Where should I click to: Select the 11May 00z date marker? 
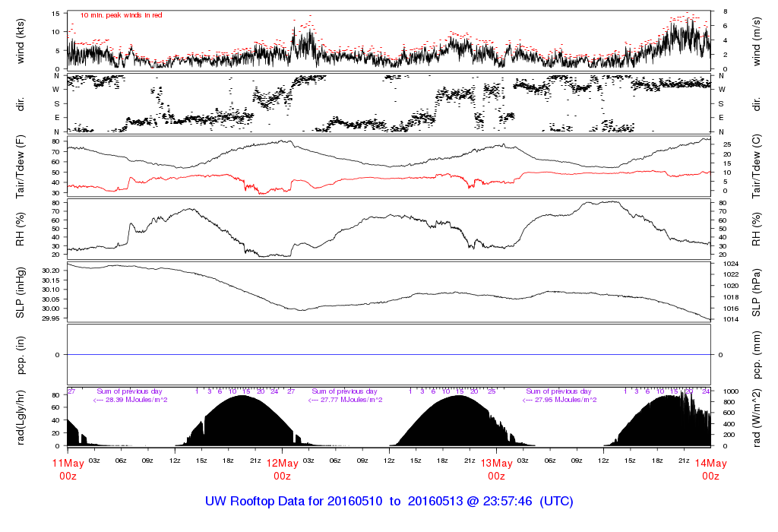(x=68, y=470)
